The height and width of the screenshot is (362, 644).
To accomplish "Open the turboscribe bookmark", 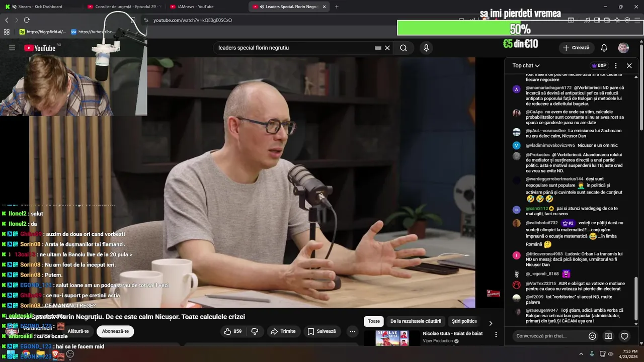I will [x=93, y=32].
